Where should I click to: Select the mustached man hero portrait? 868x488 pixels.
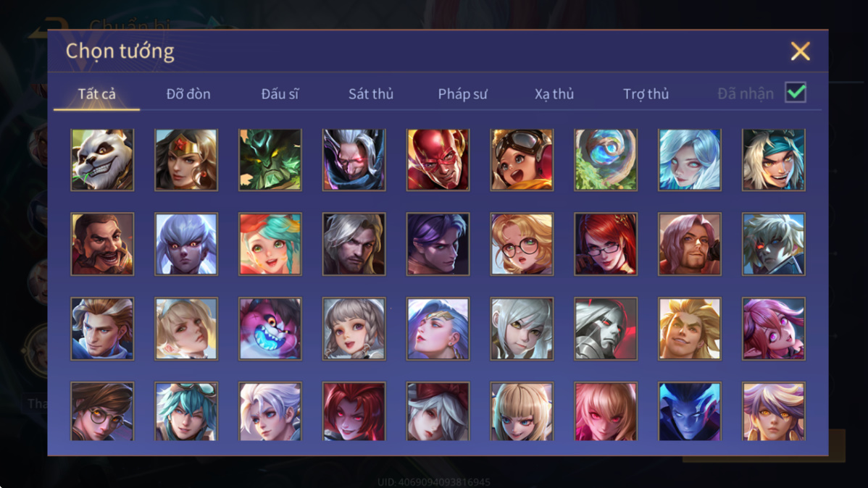coord(102,244)
